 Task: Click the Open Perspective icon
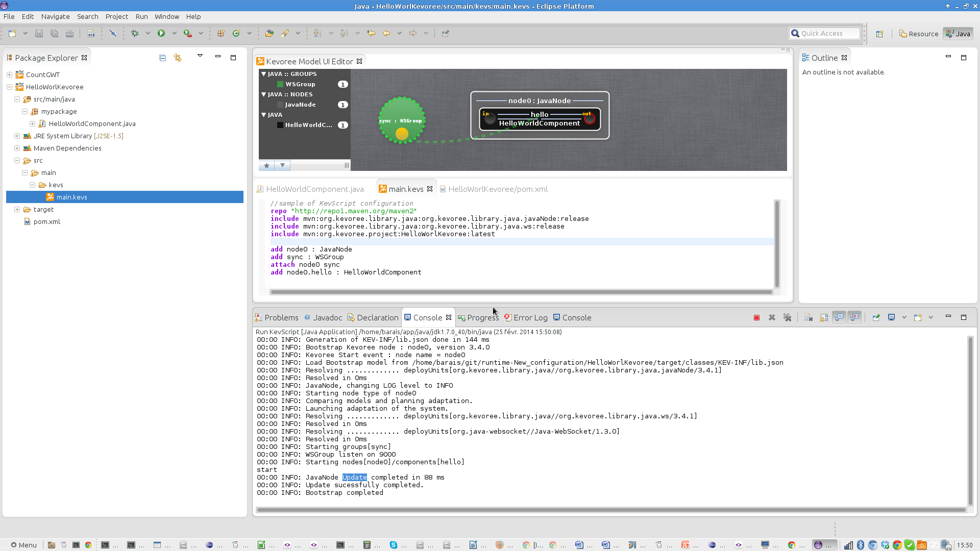pyautogui.click(x=879, y=34)
